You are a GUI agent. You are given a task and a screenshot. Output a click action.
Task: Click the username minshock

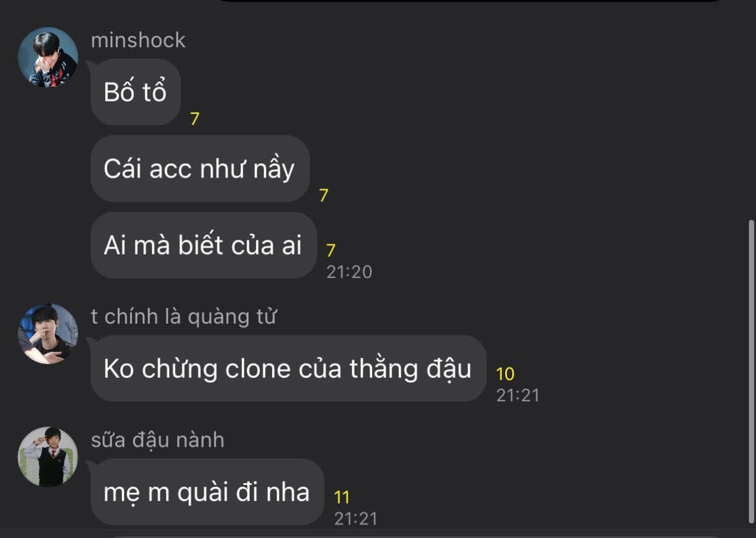click(138, 40)
